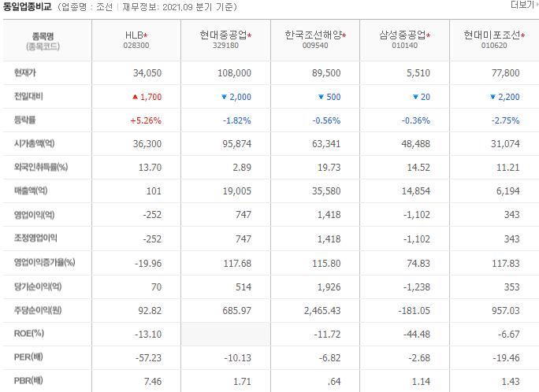Viewport: 539px width, 392px height.
Task: Click PBR value .64
Action: tap(334, 382)
